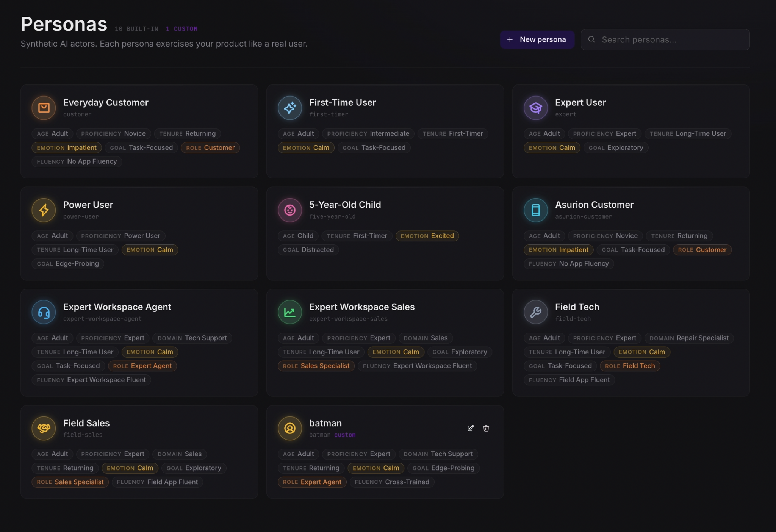Click the 'GOAL Edge-Probing' tag on Power User
Screen dimensions: 776x532
tap(68, 263)
